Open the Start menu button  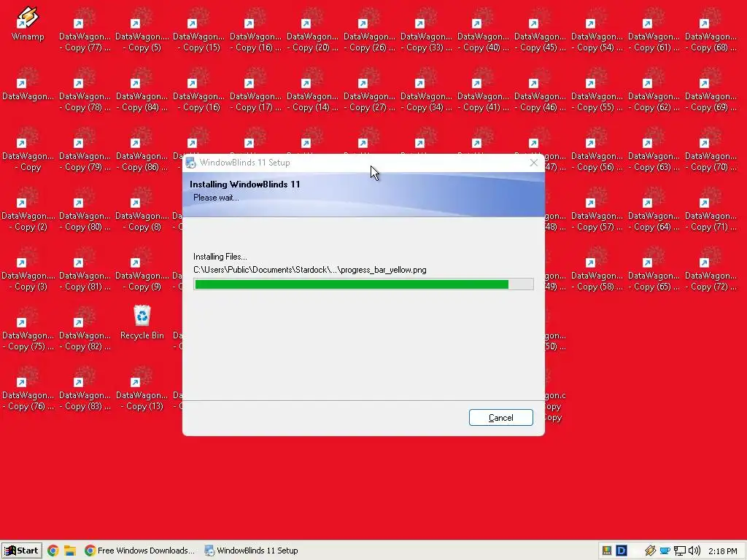21,551
